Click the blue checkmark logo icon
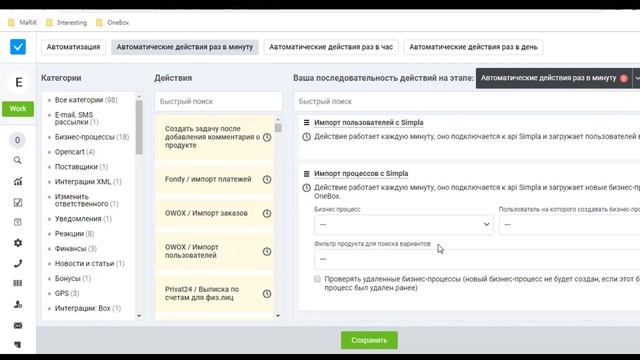This screenshot has height=360, width=640. pyautogui.click(x=18, y=47)
